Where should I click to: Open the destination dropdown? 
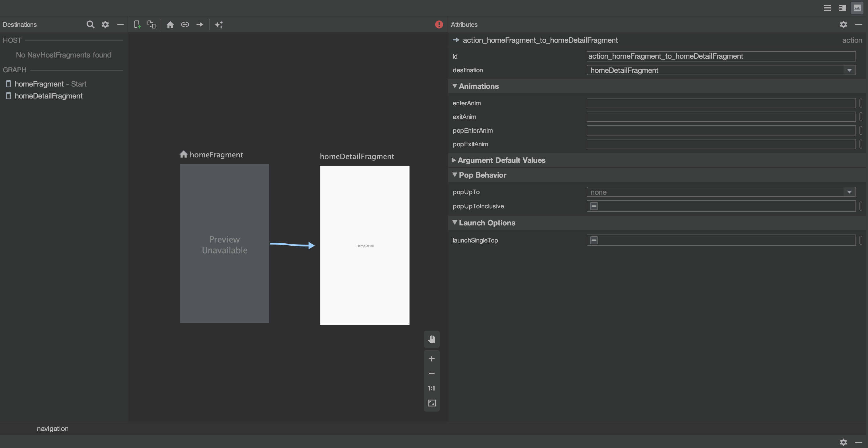coord(849,70)
